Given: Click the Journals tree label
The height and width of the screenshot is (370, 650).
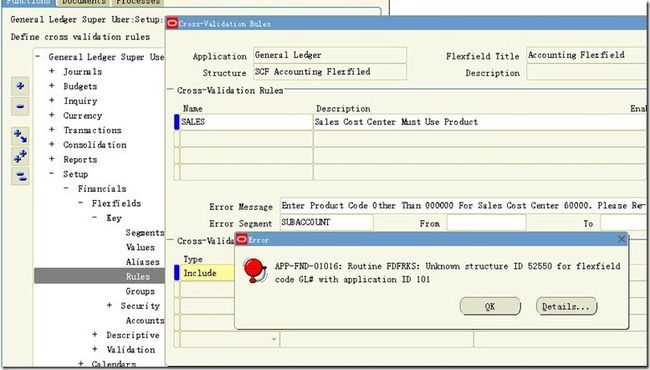Looking at the screenshot, I should 82,71.
